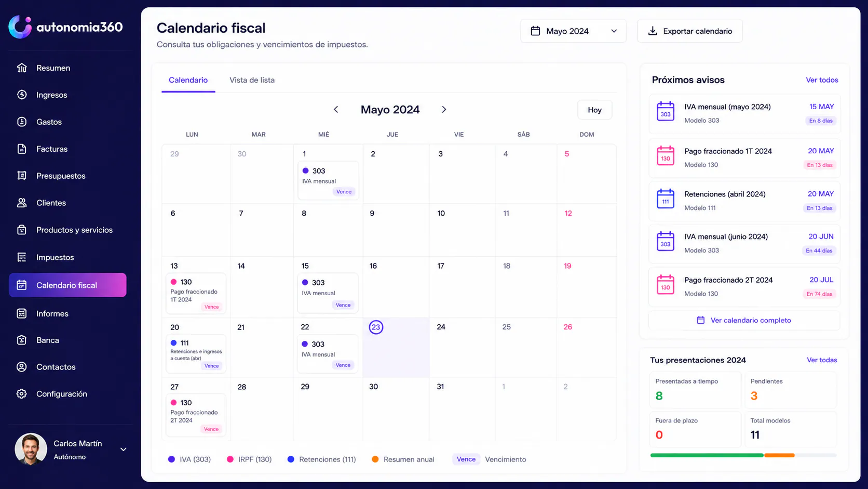Click the presentaciones 2024 progress bar

[743, 455]
